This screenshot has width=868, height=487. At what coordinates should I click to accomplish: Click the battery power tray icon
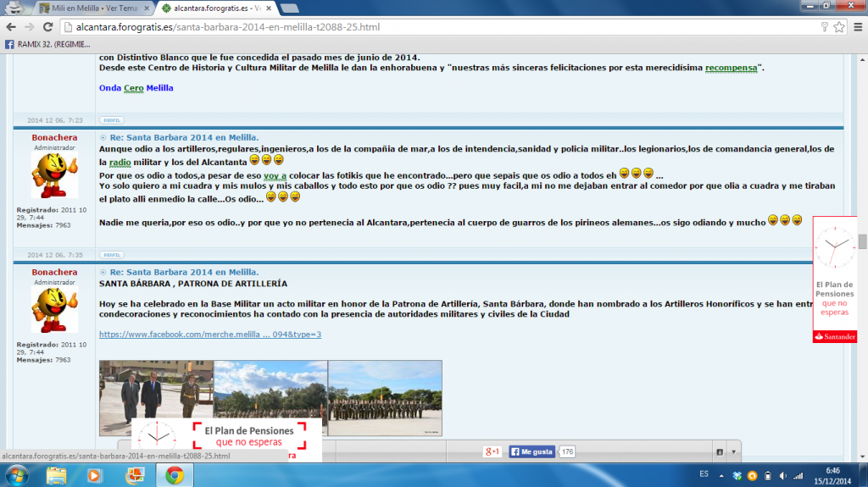coord(767,475)
